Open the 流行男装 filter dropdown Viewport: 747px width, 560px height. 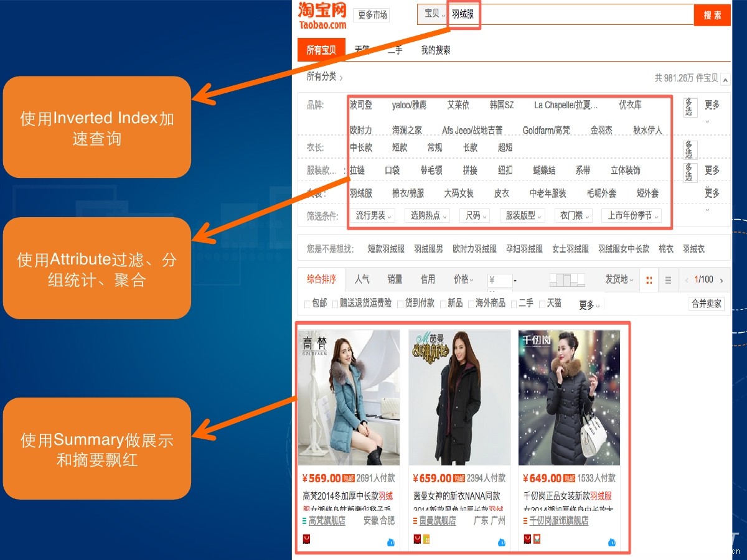click(x=372, y=216)
